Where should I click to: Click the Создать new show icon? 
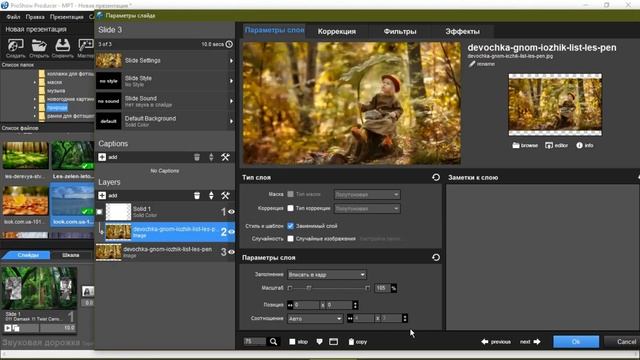coord(16,45)
